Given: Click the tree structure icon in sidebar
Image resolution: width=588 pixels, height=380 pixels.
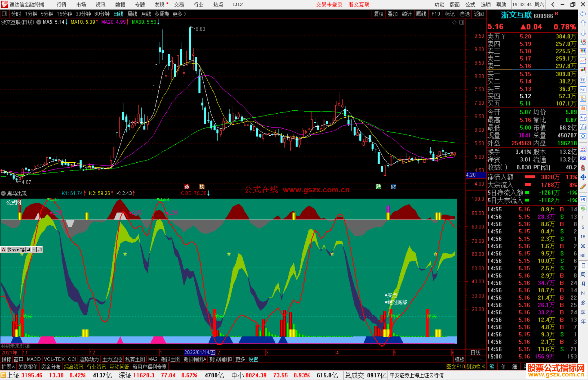Looking at the screenshot, I should point(583,99).
